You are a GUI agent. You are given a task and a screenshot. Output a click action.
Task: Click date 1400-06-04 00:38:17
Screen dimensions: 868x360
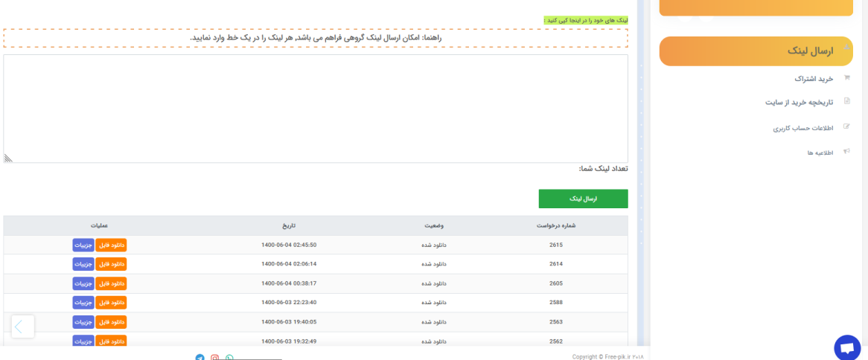click(289, 283)
